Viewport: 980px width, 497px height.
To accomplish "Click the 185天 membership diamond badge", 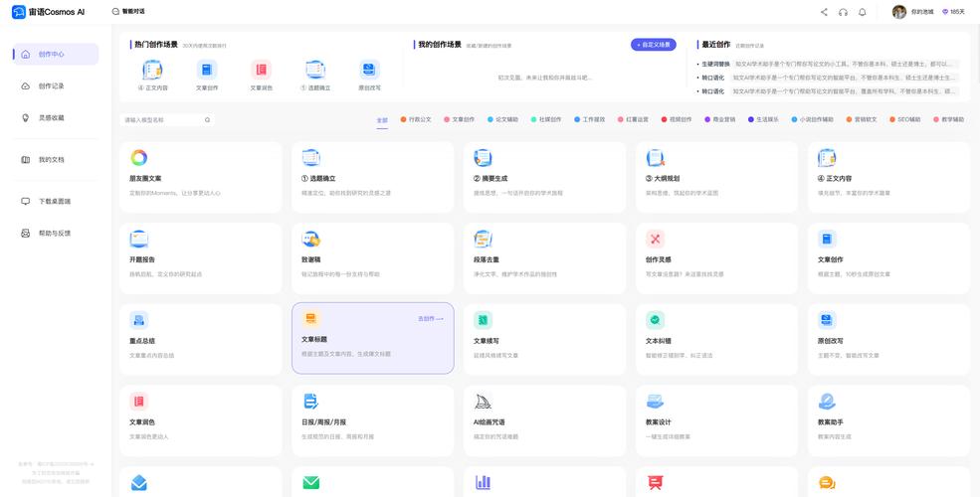I will 954,12.
